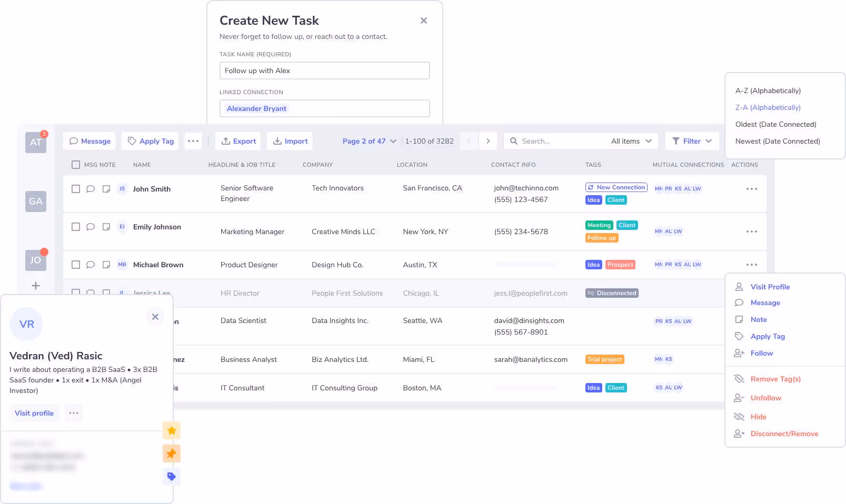The height and width of the screenshot is (504, 846).
Task: Click the Follow up with Alex task name field
Action: click(324, 70)
